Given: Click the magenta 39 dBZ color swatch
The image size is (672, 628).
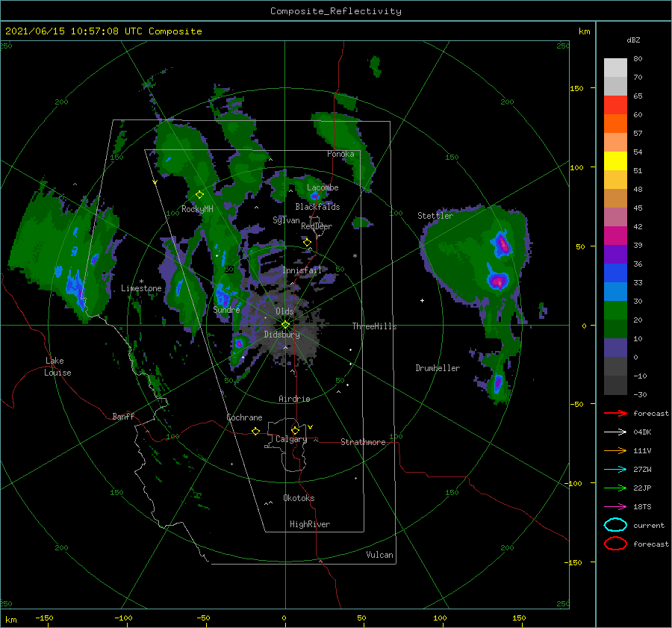Looking at the screenshot, I should coord(615,236).
